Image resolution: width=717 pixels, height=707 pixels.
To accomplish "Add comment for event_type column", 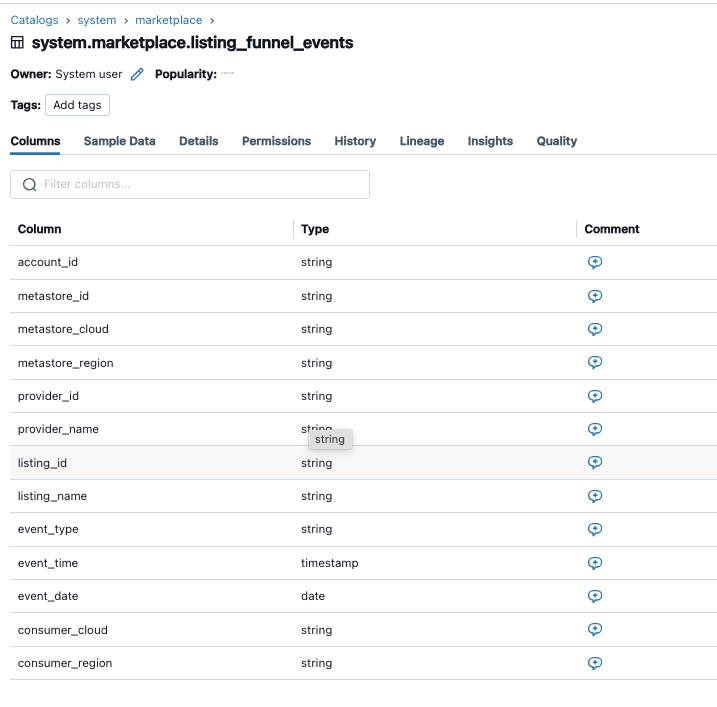I will tap(594, 529).
